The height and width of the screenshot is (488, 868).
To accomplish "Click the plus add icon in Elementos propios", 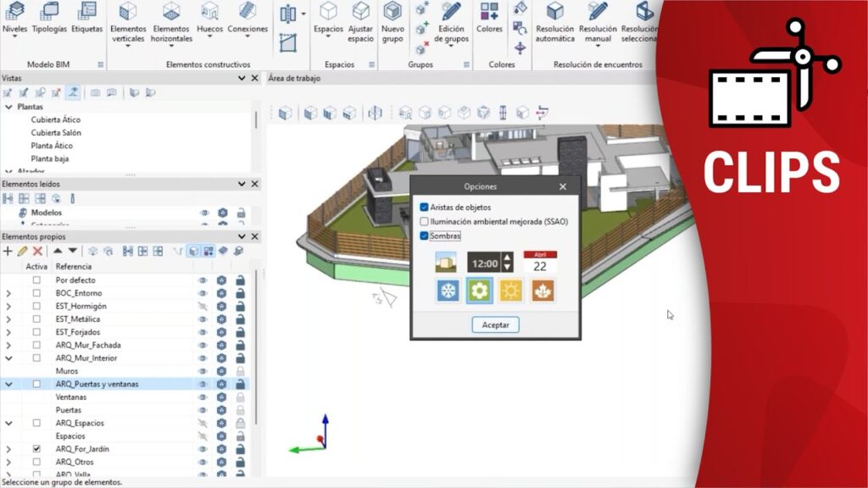I will click(8, 252).
